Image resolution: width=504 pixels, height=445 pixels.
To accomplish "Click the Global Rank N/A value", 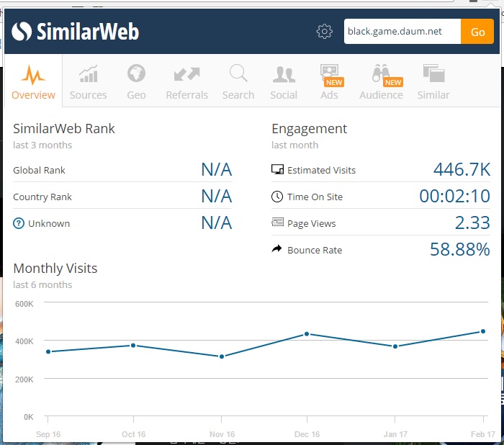I will 216,169.
